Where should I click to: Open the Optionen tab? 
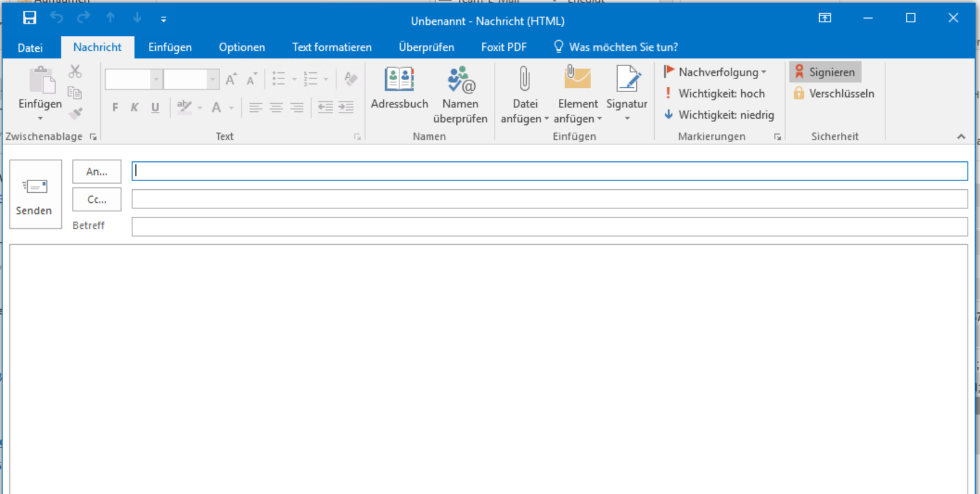point(242,47)
